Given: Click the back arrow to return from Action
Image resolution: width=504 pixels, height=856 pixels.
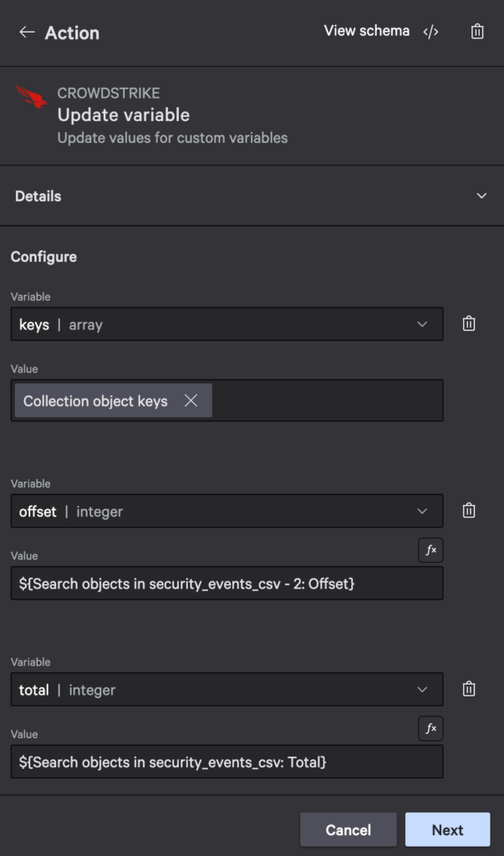Looking at the screenshot, I should (26, 33).
